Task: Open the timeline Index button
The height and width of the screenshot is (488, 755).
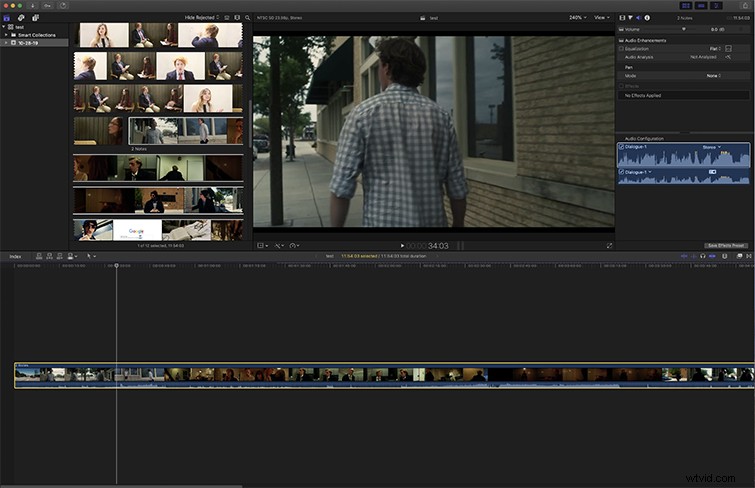Action: (15, 256)
